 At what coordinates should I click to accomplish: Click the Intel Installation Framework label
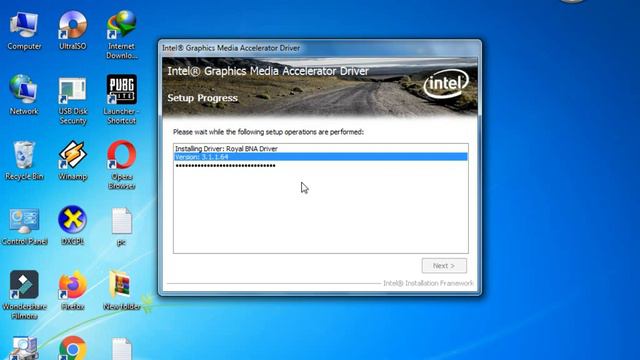point(428,283)
